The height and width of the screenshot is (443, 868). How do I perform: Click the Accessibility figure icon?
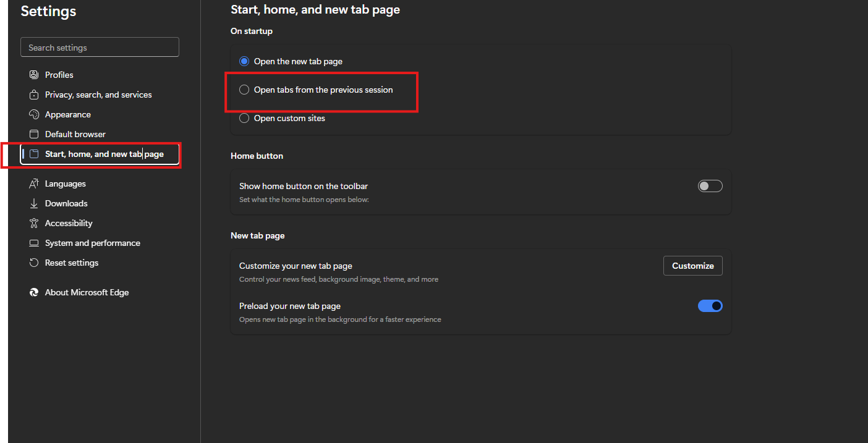pos(34,223)
